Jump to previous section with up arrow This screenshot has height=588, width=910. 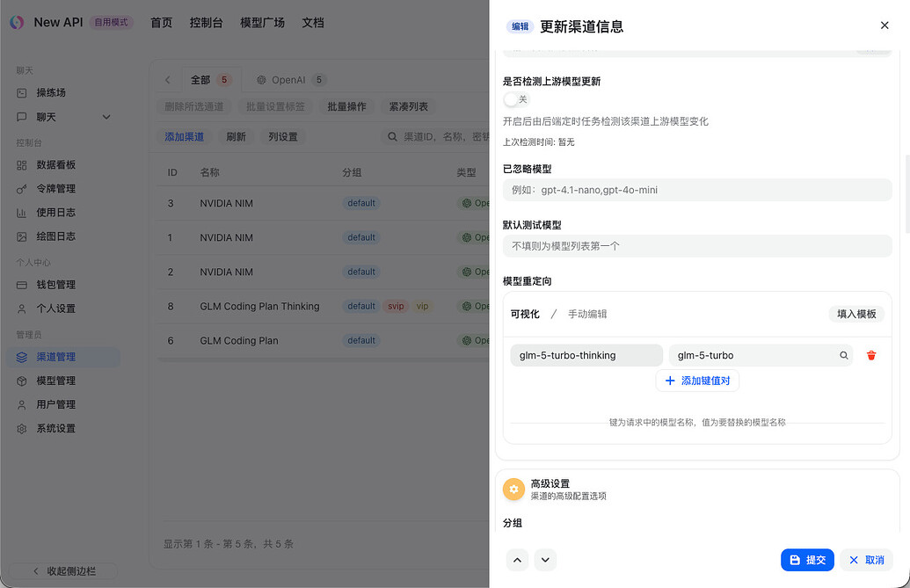pyautogui.click(x=517, y=560)
